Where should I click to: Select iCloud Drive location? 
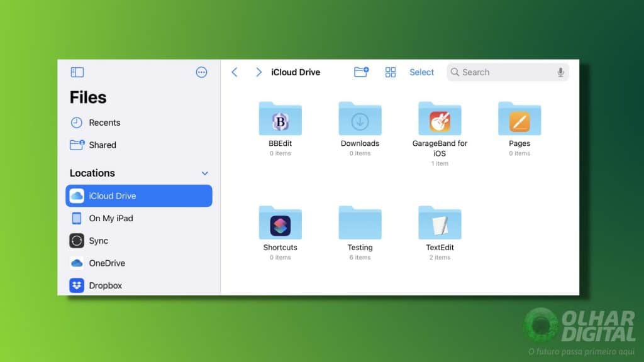[x=139, y=196]
